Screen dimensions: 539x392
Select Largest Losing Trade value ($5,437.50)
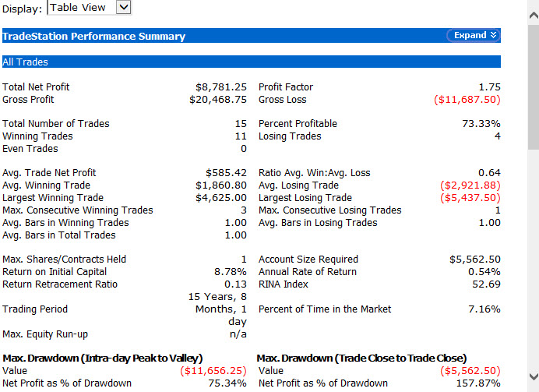(x=470, y=198)
